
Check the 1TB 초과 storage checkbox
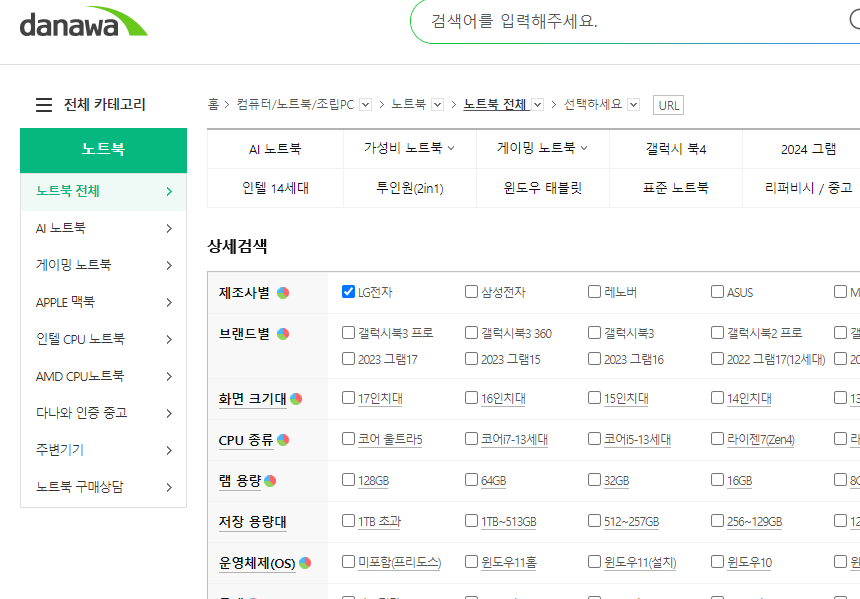click(348, 520)
